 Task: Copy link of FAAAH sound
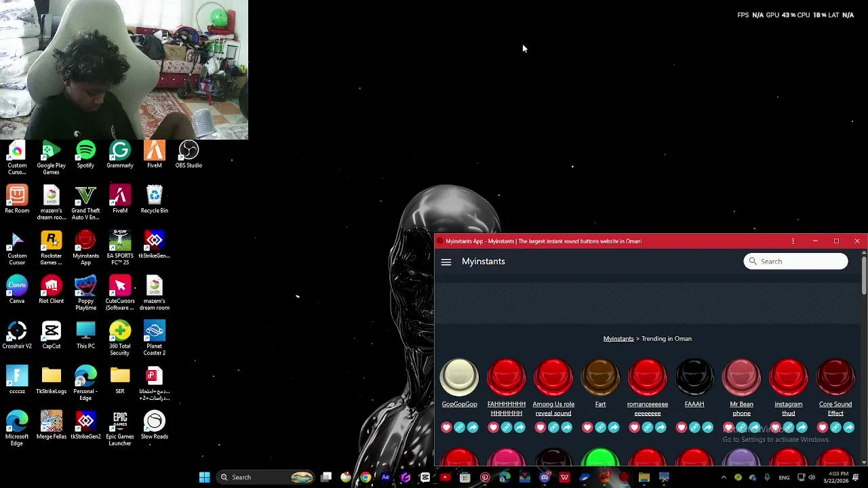tap(694, 427)
